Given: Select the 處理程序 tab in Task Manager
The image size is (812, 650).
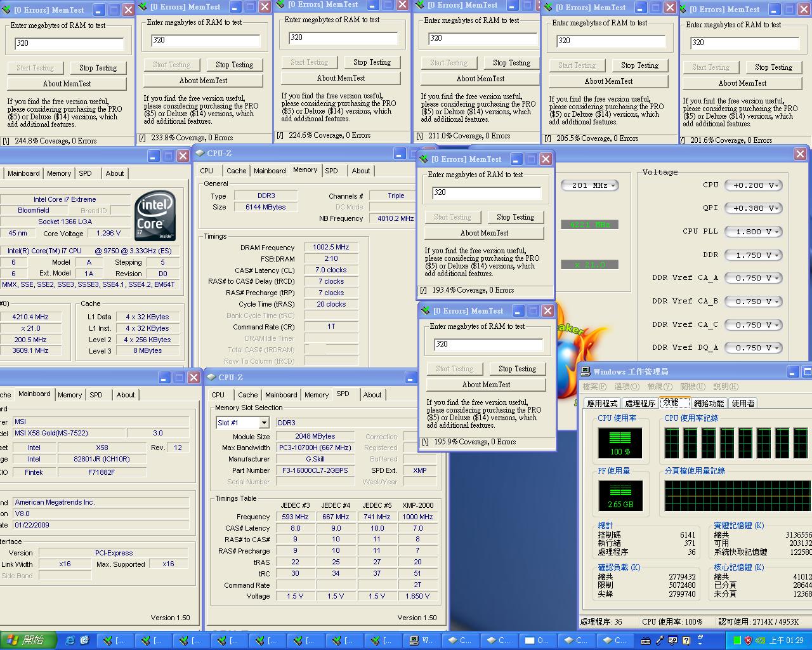Looking at the screenshot, I should coord(640,403).
